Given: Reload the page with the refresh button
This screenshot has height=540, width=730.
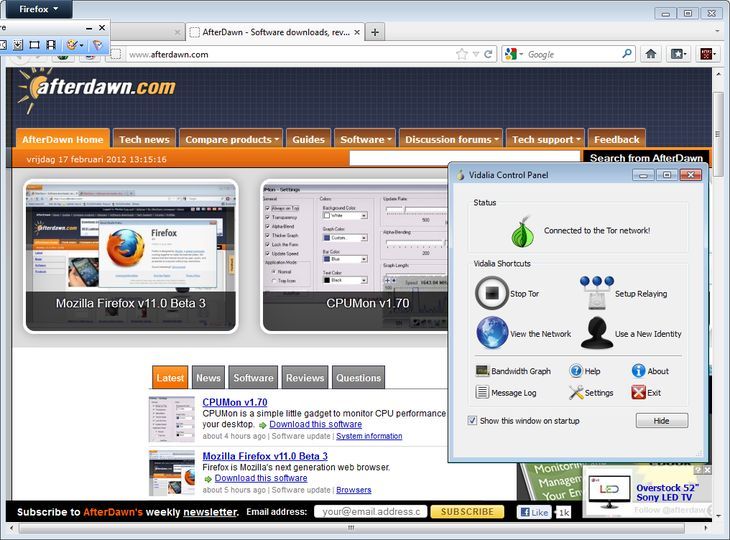Looking at the screenshot, I should tap(488, 54).
